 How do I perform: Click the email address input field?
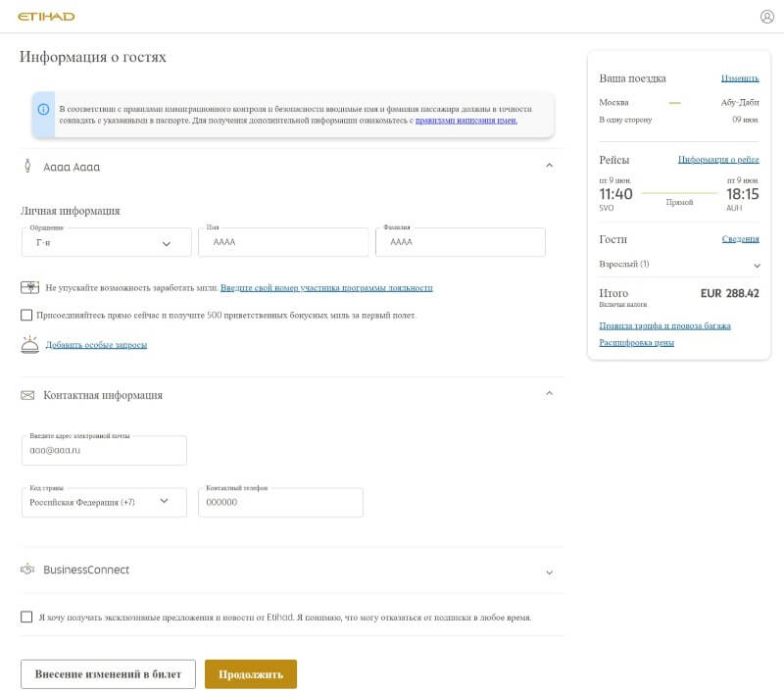tap(104, 451)
